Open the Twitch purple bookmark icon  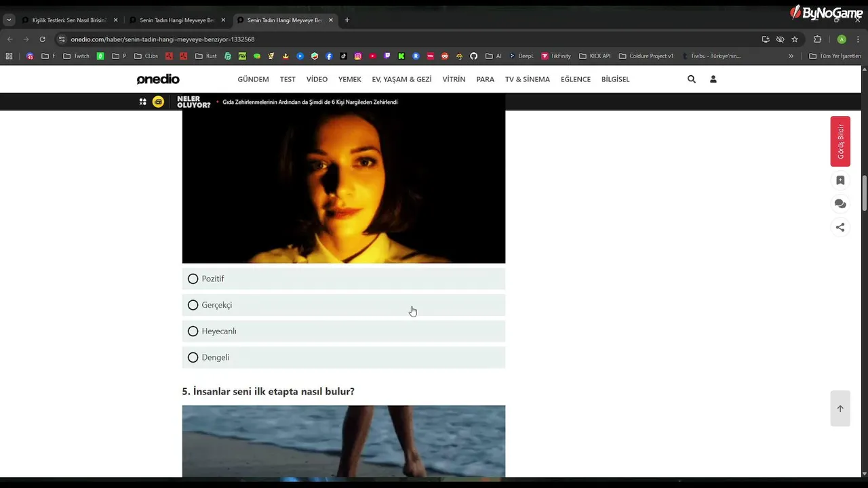[387, 56]
